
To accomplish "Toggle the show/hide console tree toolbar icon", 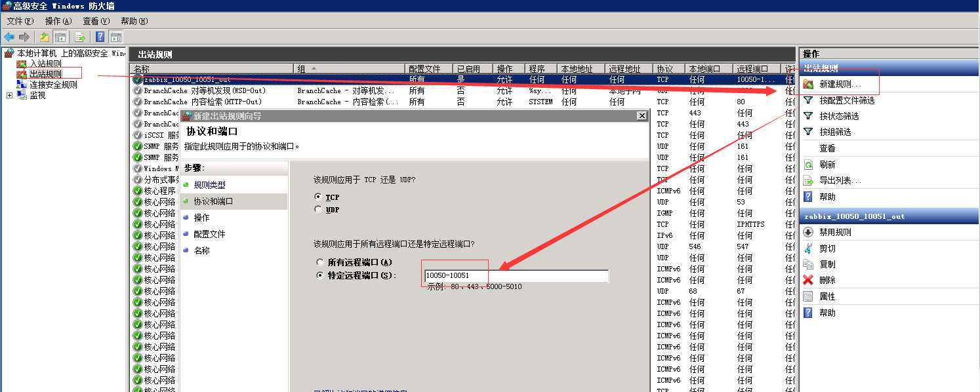I will 60,37.
